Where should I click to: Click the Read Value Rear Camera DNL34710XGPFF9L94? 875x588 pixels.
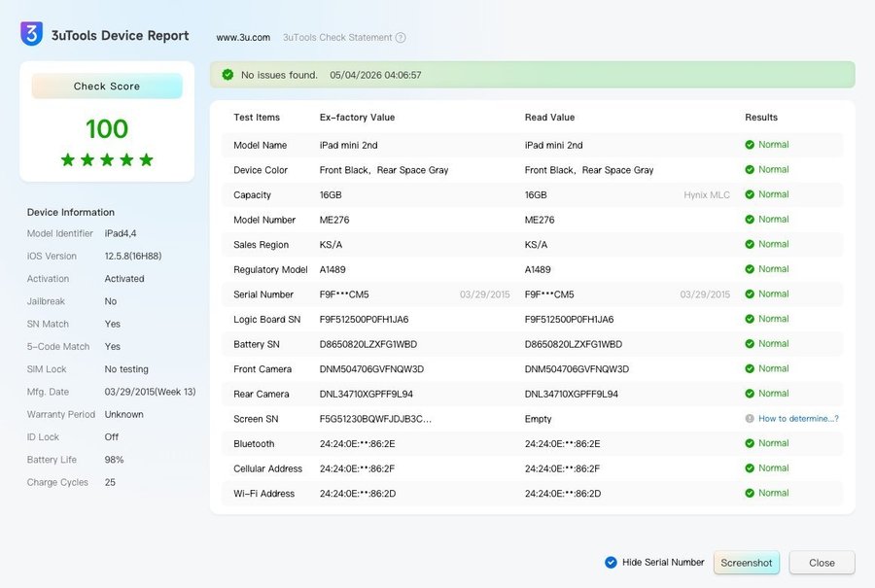[x=571, y=394]
